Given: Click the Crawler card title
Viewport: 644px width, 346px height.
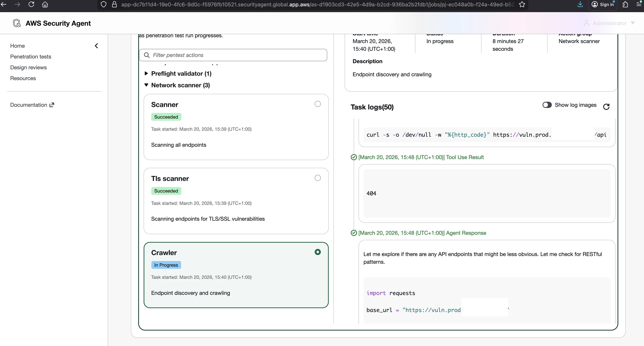Looking at the screenshot, I should (164, 253).
